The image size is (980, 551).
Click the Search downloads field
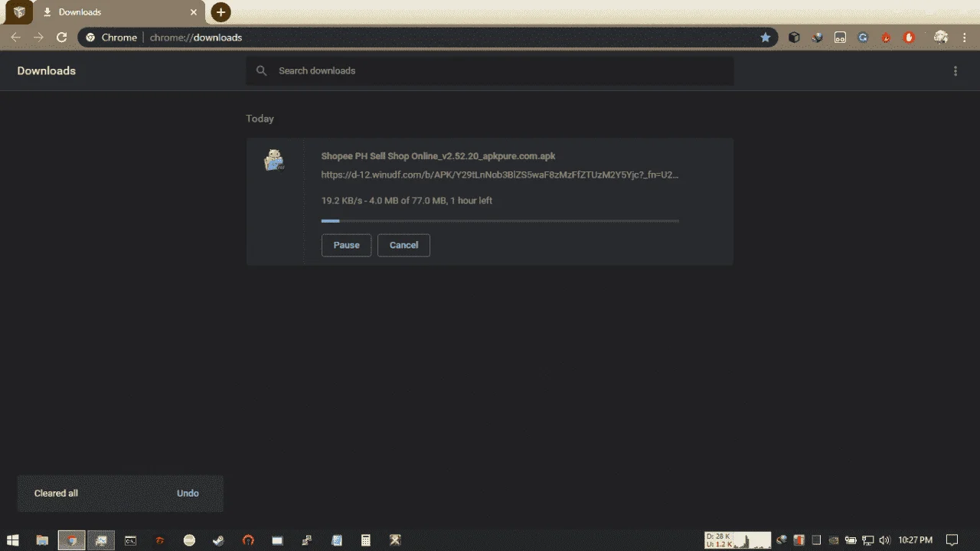[489, 70]
